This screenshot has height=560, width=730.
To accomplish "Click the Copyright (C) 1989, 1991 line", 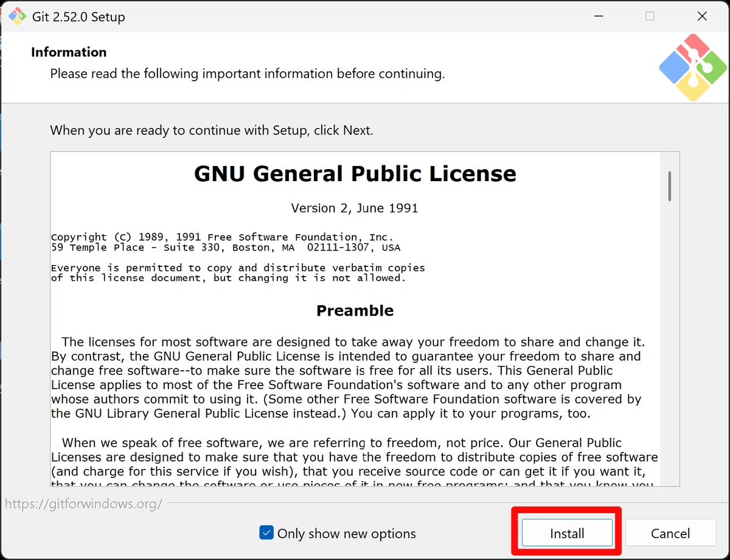I will tap(222, 237).
